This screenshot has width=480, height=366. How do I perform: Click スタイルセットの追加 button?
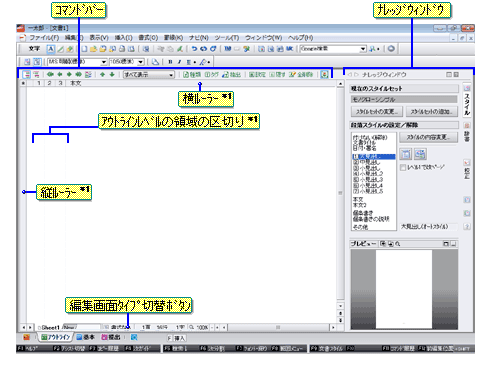(x=432, y=111)
